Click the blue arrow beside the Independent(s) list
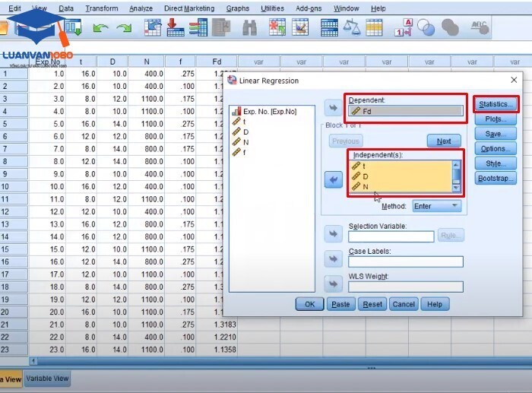This screenshot has height=393, width=532. tap(332, 179)
